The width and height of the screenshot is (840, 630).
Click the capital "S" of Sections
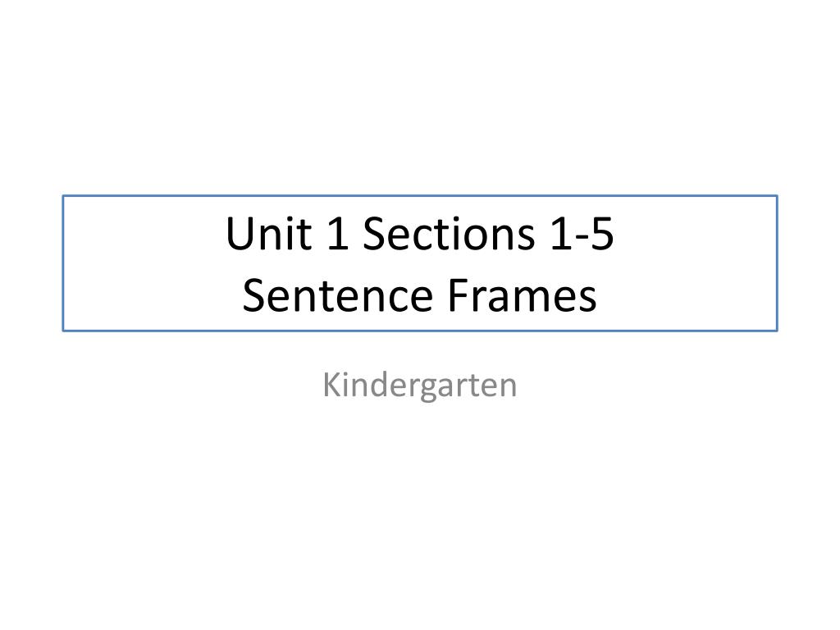click(374, 234)
